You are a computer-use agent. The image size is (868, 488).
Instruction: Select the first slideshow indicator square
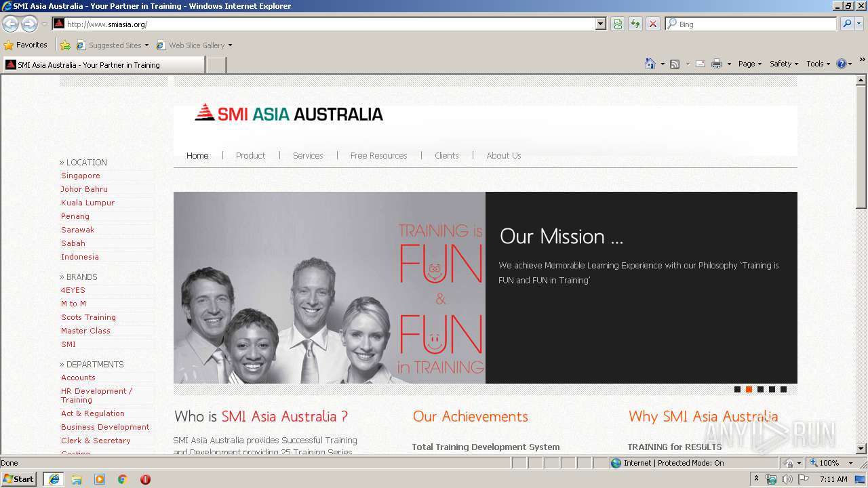(737, 389)
